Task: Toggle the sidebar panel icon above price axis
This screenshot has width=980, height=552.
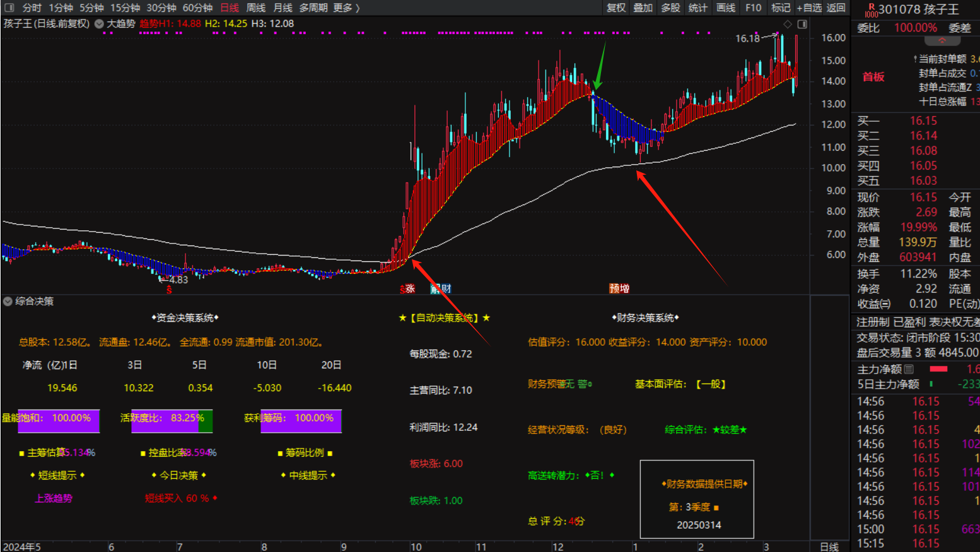Action: point(802,24)
